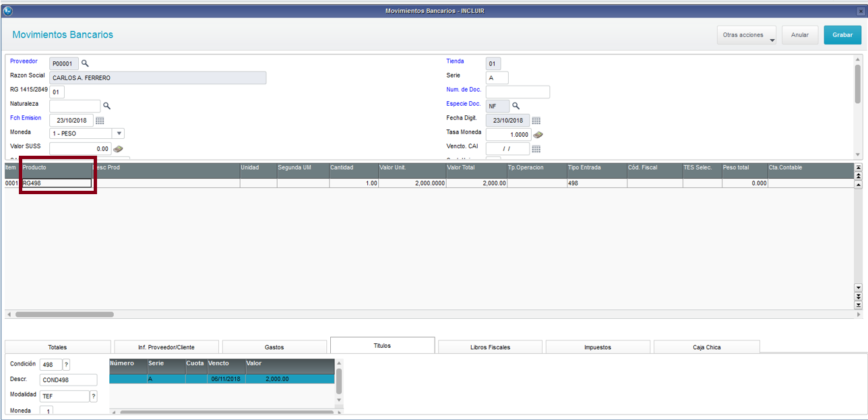The width and height of the screenshot is (868, 420).
Task: Click the Títulos table vertical scrollbar thumb
Action: tap(339, 381)
